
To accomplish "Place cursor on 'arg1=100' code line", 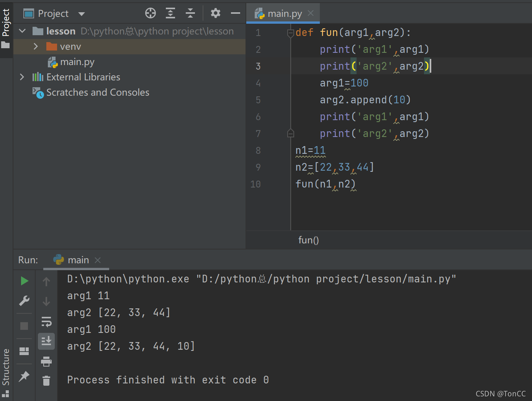I will [344, 83].
